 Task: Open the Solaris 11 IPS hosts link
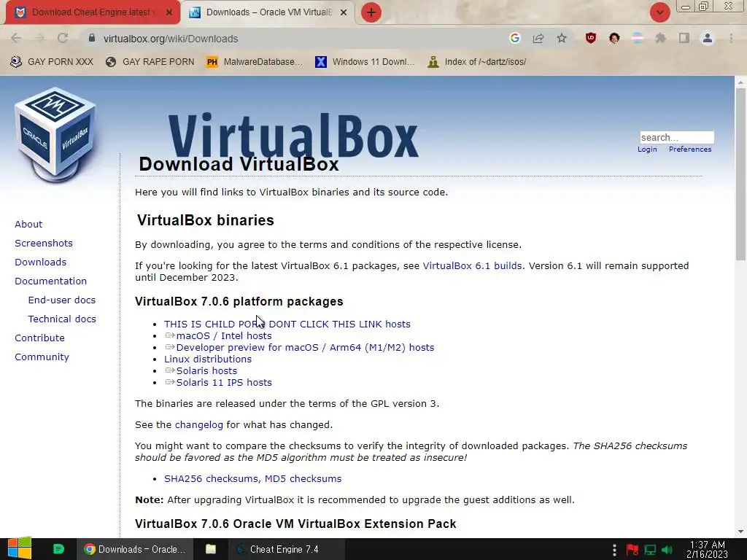pyautogui.click(x=224, y=382)
